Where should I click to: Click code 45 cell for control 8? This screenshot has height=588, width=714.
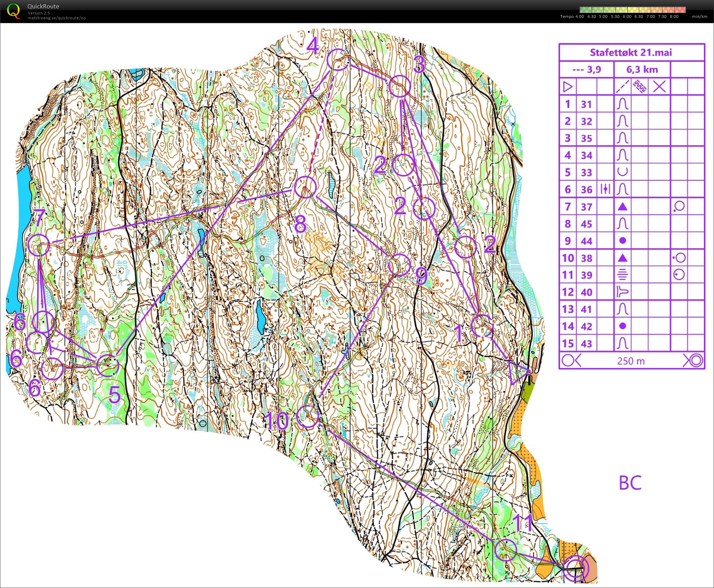click(x=586, y=224)
